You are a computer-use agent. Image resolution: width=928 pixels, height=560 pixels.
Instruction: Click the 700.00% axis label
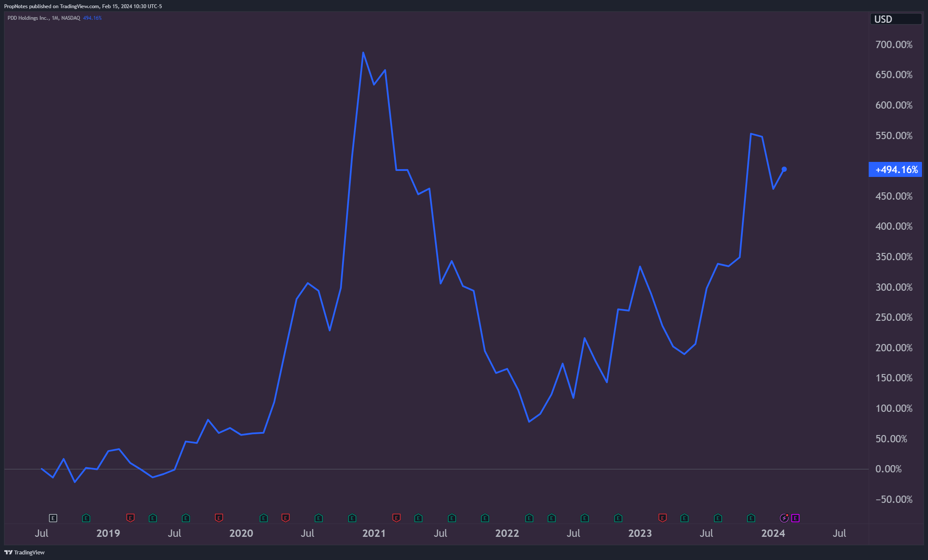point(894,45)
